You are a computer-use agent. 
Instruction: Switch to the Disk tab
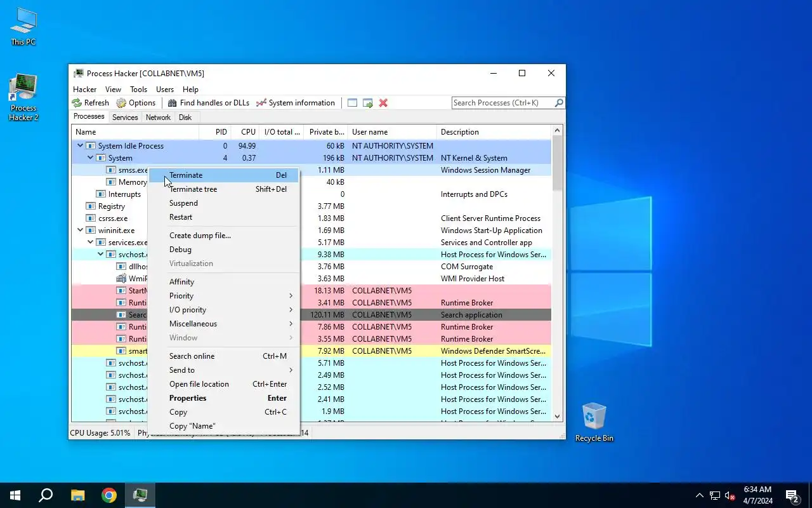(x=185, y=117)
